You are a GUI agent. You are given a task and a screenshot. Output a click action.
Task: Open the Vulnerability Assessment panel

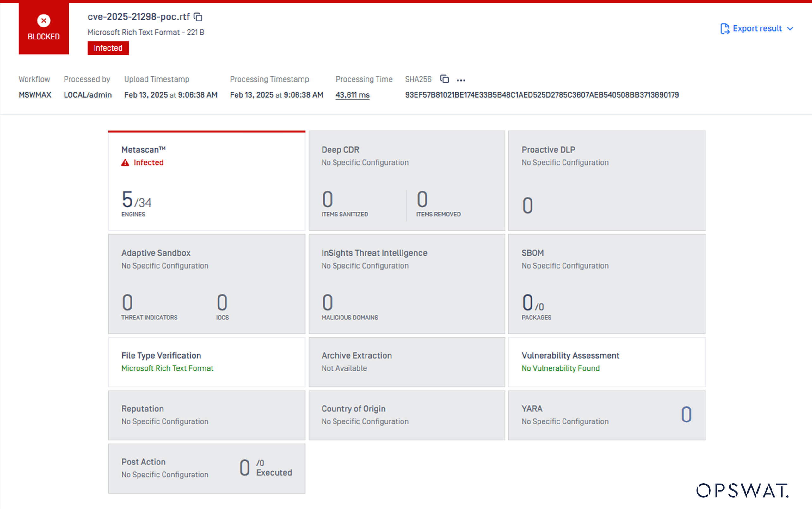point(606,362)
